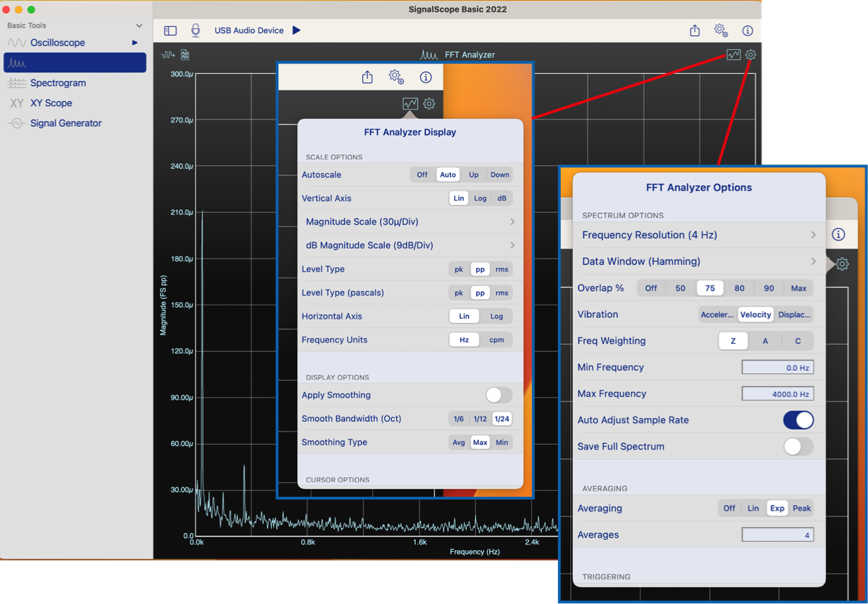
Task: Disable Auto Adjust Sample Rate switch
Action: point(798,420)
